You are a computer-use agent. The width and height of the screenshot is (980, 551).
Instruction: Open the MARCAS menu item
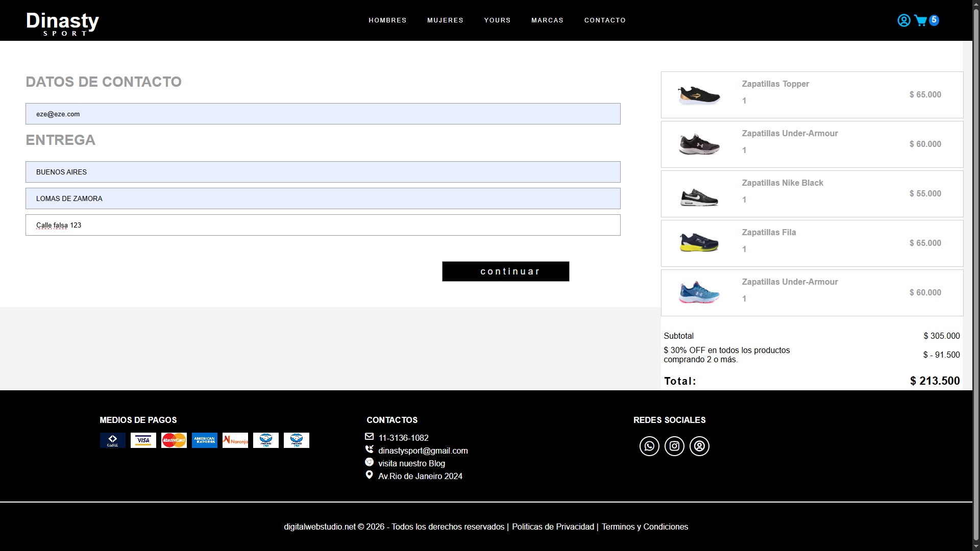547,20
